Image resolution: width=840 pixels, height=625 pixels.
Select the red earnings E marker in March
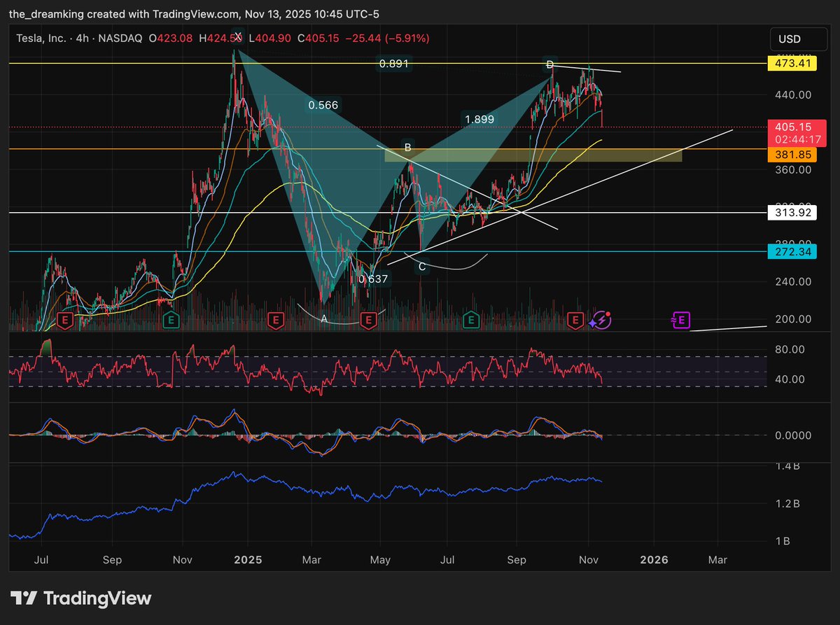(x=275, y=320)
